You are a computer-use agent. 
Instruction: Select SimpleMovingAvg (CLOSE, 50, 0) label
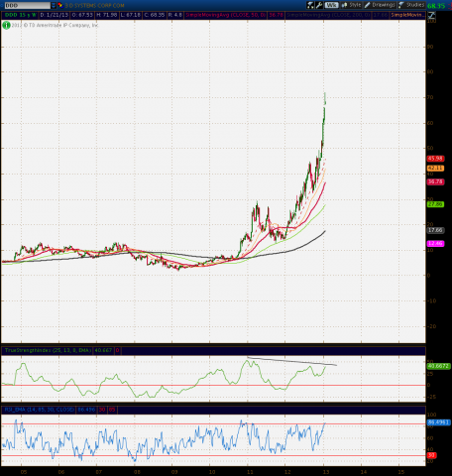click(226, 15)
